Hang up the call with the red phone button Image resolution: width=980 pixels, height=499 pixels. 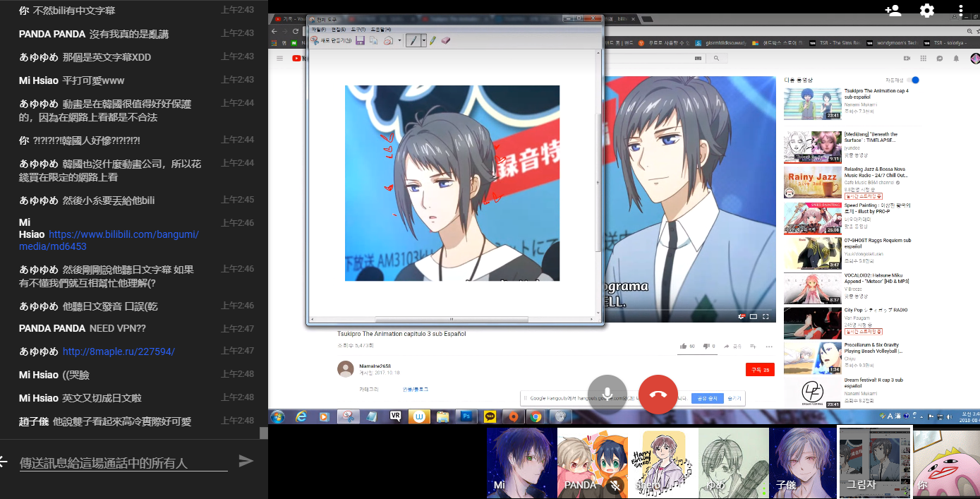(x=658, y=395)
